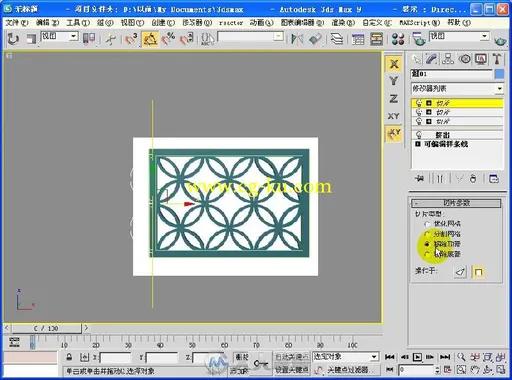Open the Material Editor (colored spheres)

(398, 39)
